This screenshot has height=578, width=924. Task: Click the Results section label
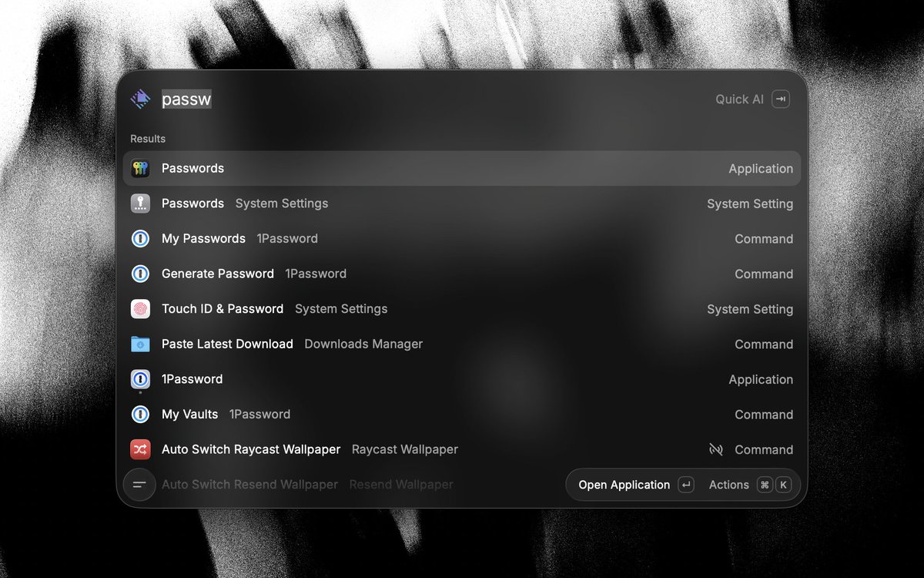click(x=148, y=139)
